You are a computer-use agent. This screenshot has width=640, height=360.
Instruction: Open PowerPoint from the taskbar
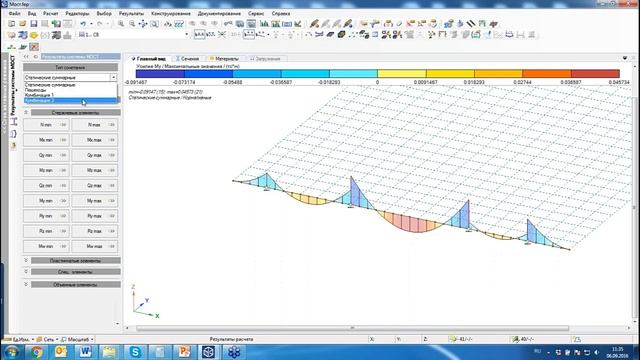tap(184, 351)
